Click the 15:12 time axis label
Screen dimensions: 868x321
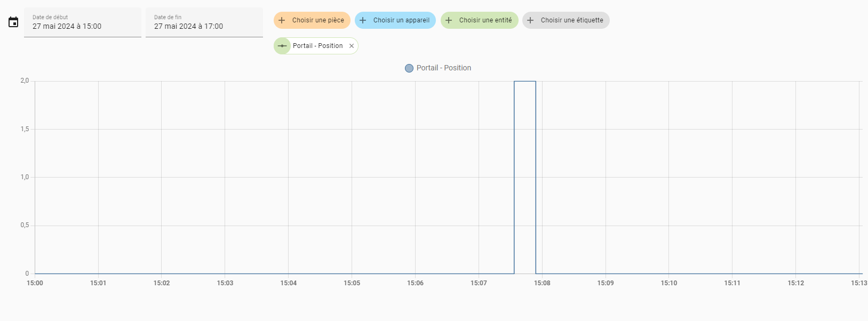[x=796, y=283]
